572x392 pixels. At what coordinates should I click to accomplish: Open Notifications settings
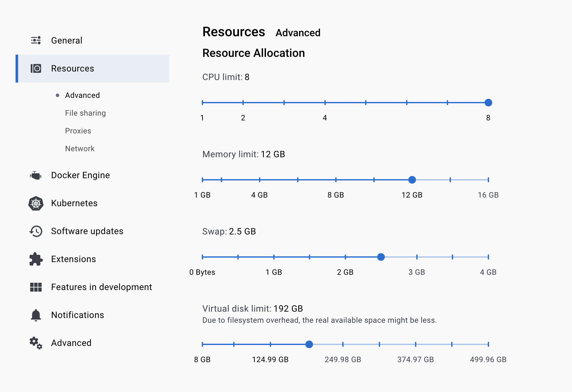92,315
